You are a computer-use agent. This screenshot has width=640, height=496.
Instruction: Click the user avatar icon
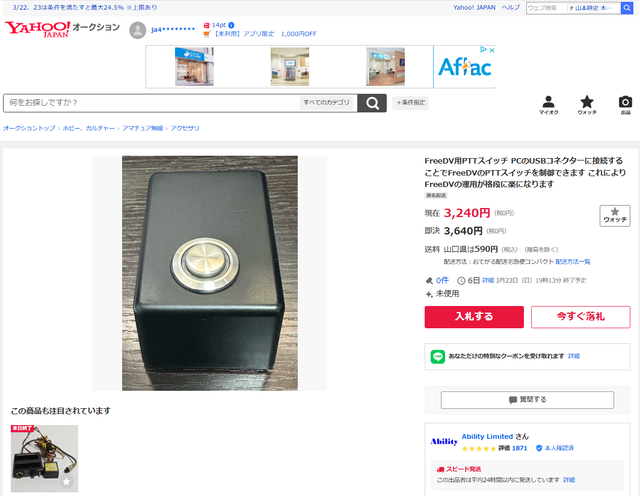coord(138,30)
